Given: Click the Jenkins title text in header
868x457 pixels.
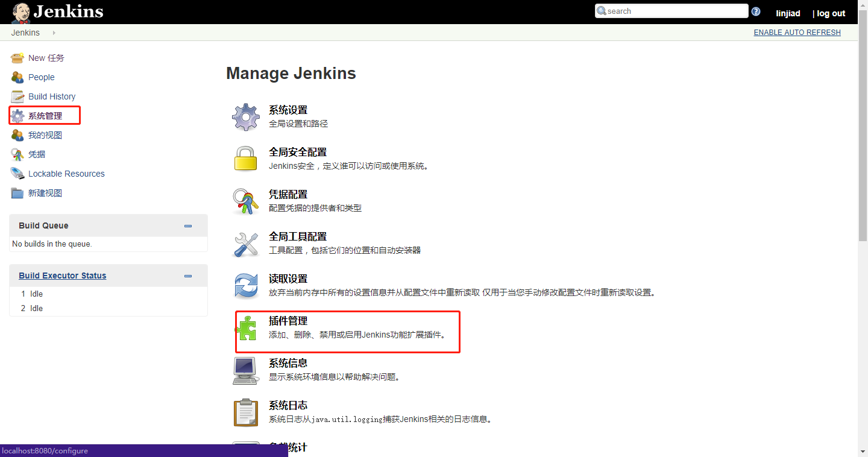Looking at the screenshot, I should 68,11.
